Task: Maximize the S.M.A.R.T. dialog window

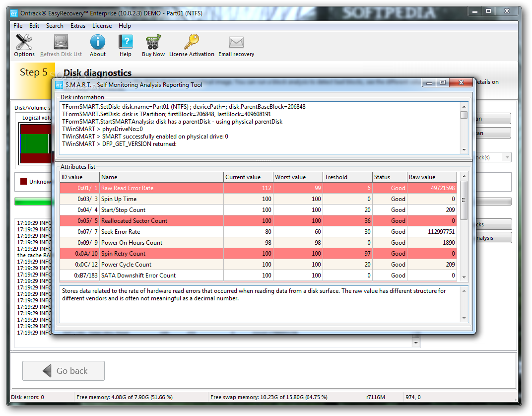Action: coord(443,82)
